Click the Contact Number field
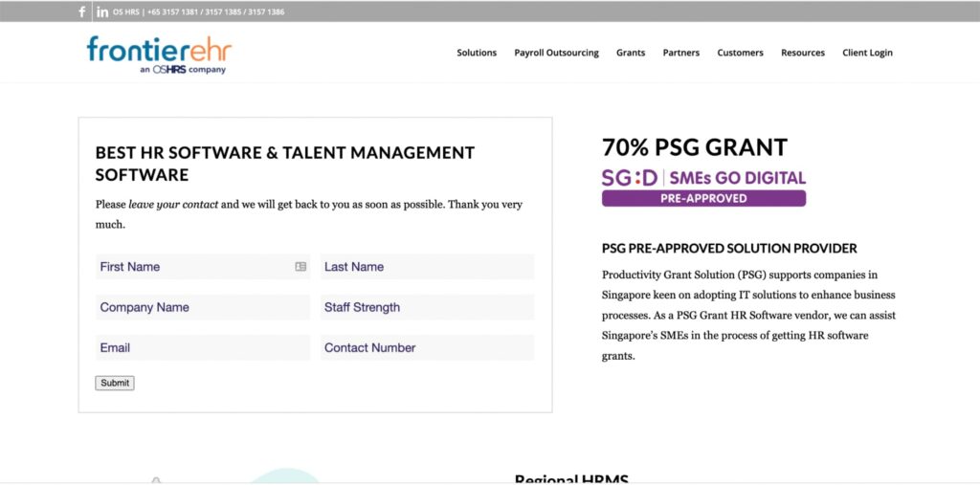Screen dimensions: 980x485 (427, 347)
